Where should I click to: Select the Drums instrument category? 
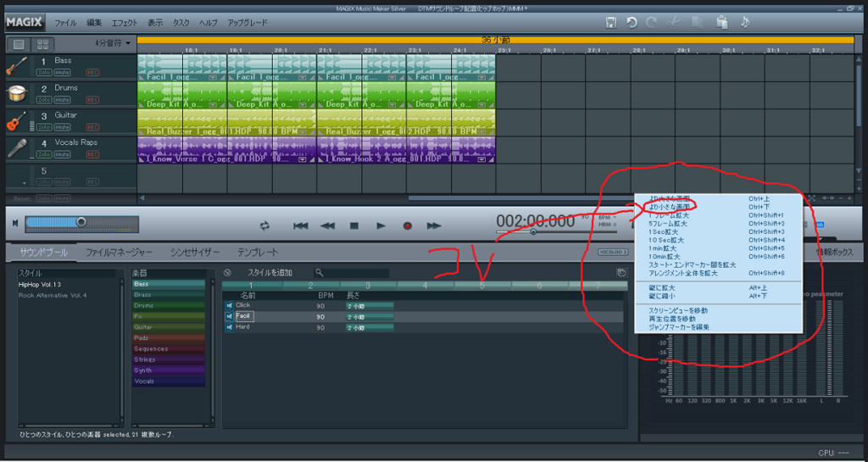[x=169, y=305]
